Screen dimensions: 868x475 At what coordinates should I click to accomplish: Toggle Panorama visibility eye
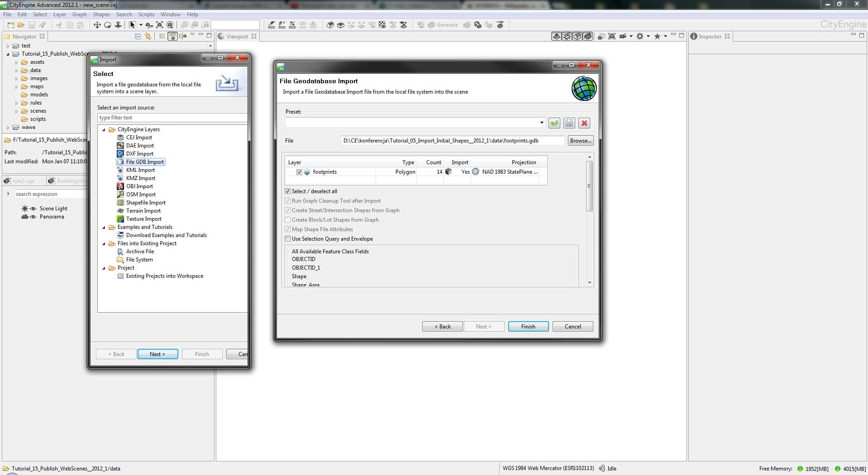[33, 217]
